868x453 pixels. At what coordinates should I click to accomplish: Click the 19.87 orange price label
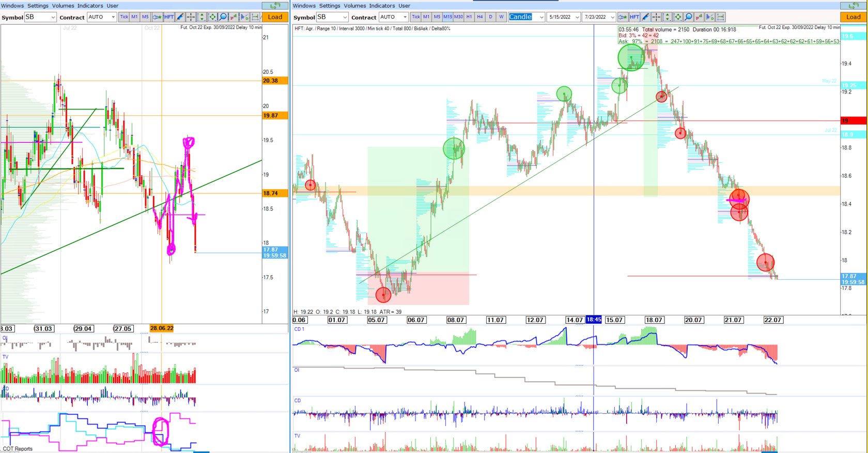(275, 115)
